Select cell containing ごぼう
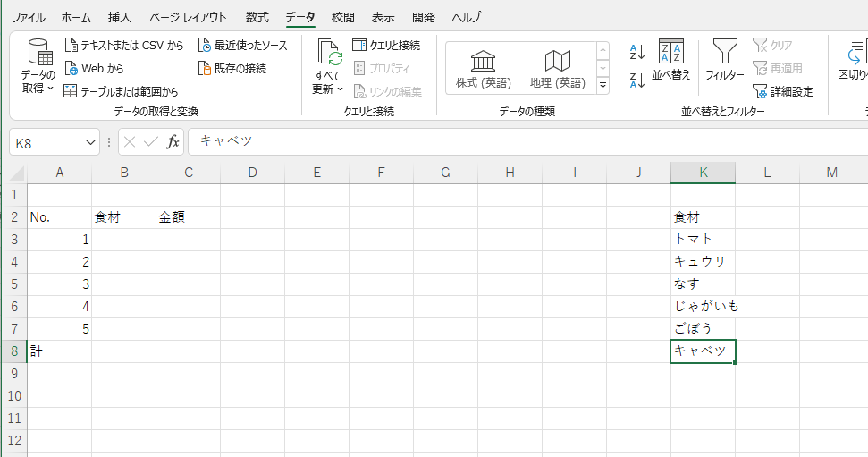 (703, 329)
